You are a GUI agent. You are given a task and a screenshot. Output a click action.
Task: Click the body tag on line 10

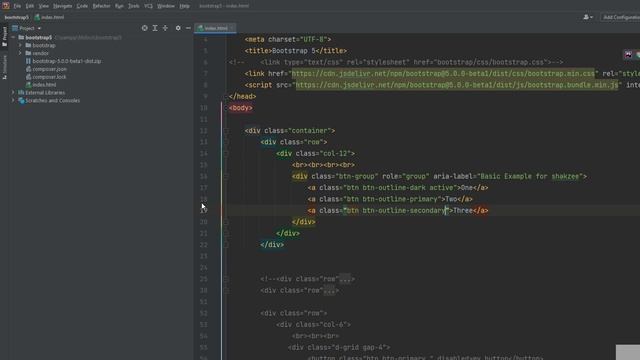pos(241,108)
